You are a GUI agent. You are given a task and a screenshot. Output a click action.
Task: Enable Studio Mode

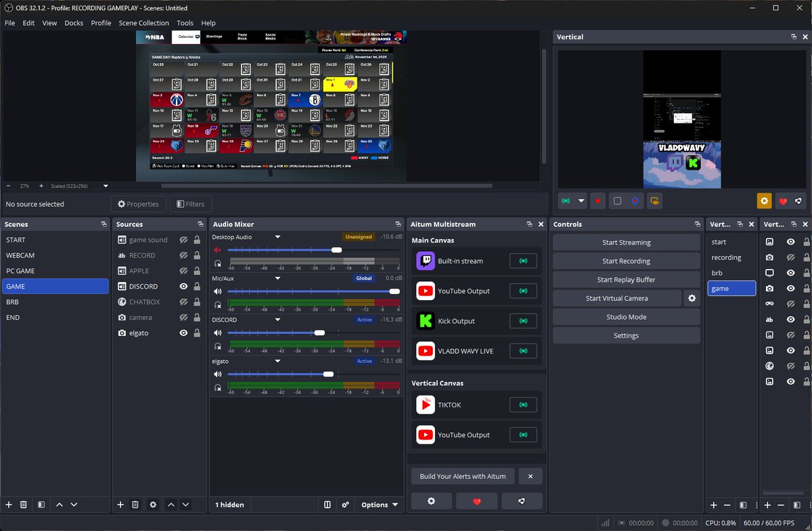pos(627,317)
